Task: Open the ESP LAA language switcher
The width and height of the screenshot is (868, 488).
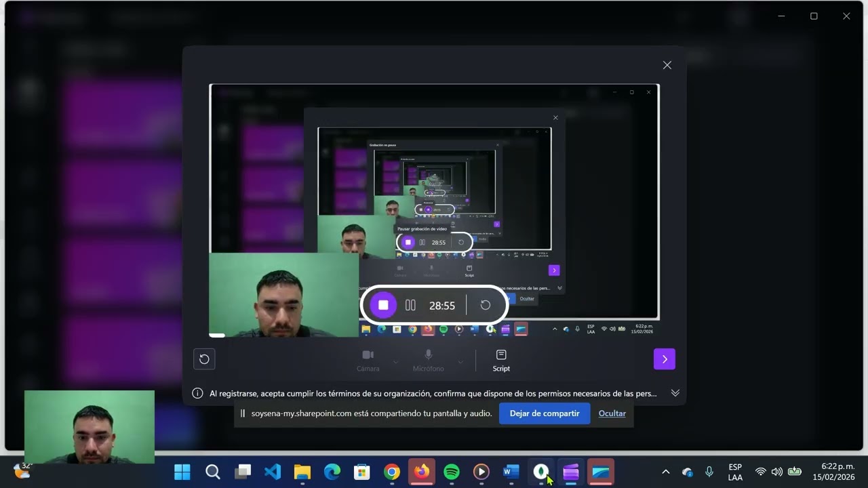Action: 735,472
